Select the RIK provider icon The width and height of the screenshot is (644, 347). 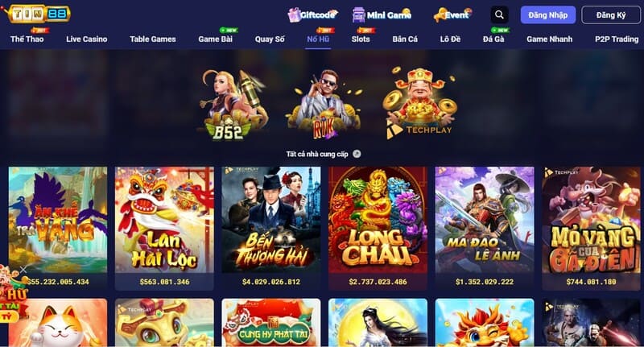tap(324, 105)
